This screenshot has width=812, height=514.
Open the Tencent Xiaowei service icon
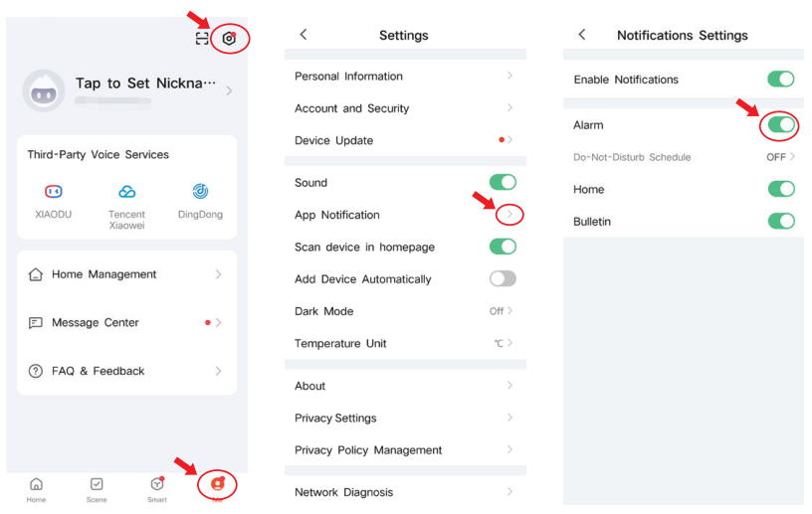tap(126, 191)
